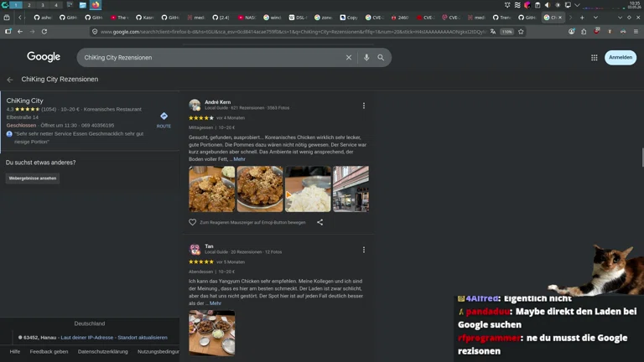Open a new browser tab
The image size is (644, 362).
(x=582, y=18)
